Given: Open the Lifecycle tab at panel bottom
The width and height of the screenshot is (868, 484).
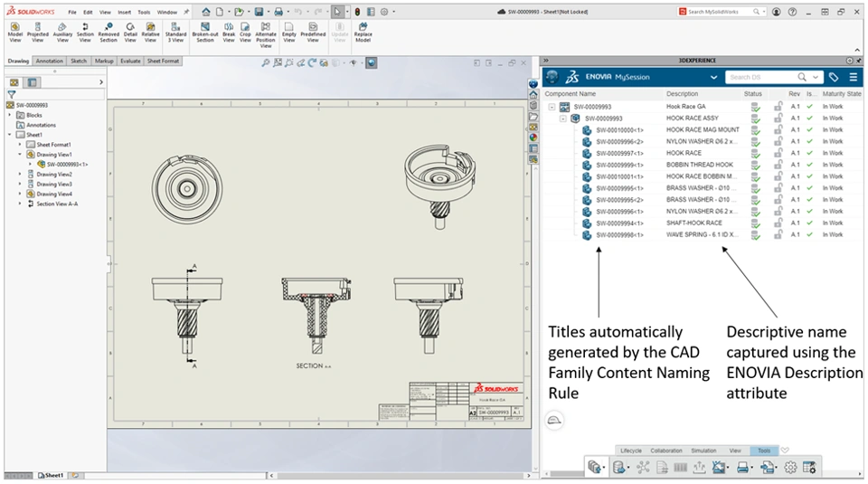Looking at the screenshot, I should pos(630,450).
